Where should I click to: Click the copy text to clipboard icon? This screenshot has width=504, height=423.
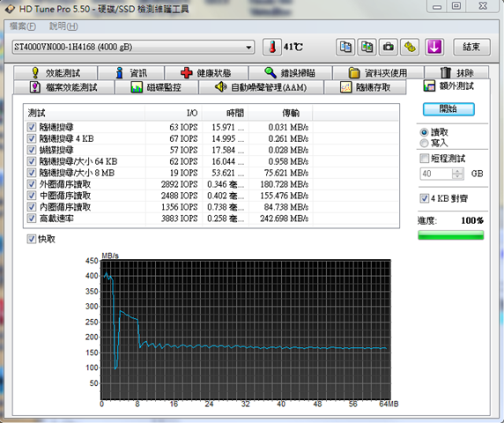pos(345,47)
